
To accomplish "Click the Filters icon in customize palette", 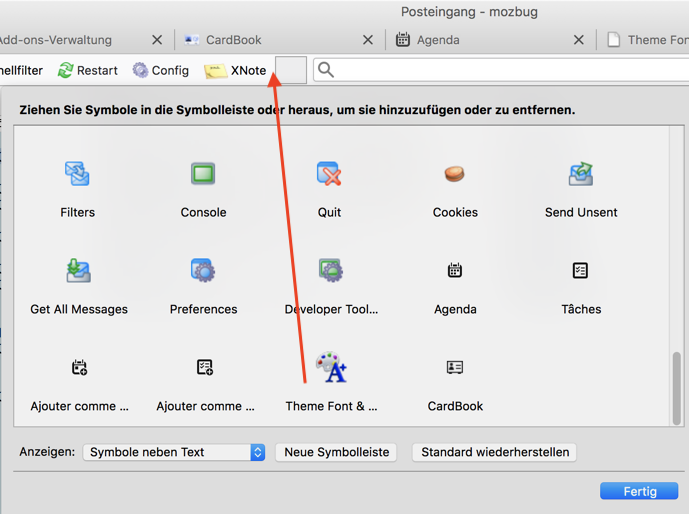I will (x=77, y=174).
